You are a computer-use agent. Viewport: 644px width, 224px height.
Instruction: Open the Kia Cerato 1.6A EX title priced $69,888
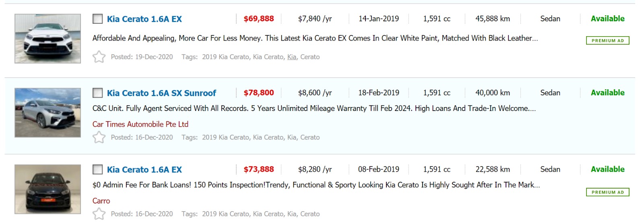(x=144, y=19)
